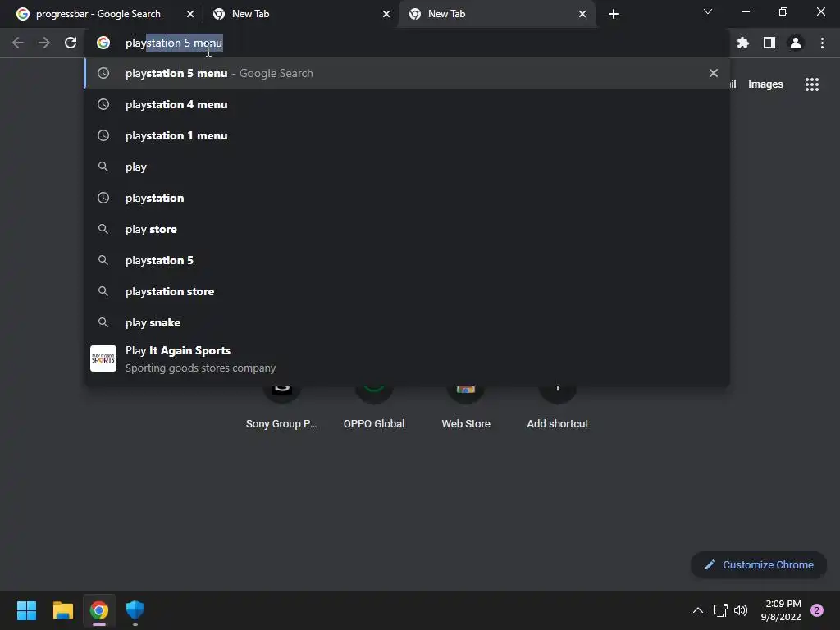Image resolution: width=840 pixels, height=630 pixels.
Task: Click the Google icon in address bar
Action: click(x=103, y=43)
